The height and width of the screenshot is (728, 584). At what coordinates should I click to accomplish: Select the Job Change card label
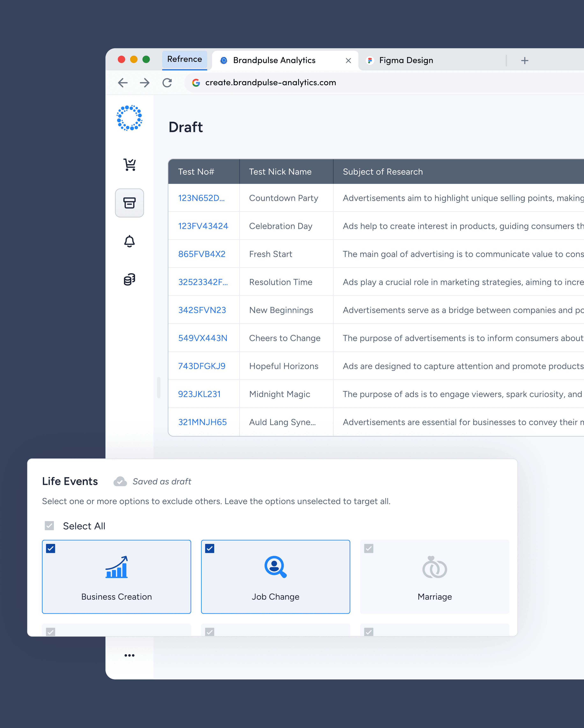(276, 597)
